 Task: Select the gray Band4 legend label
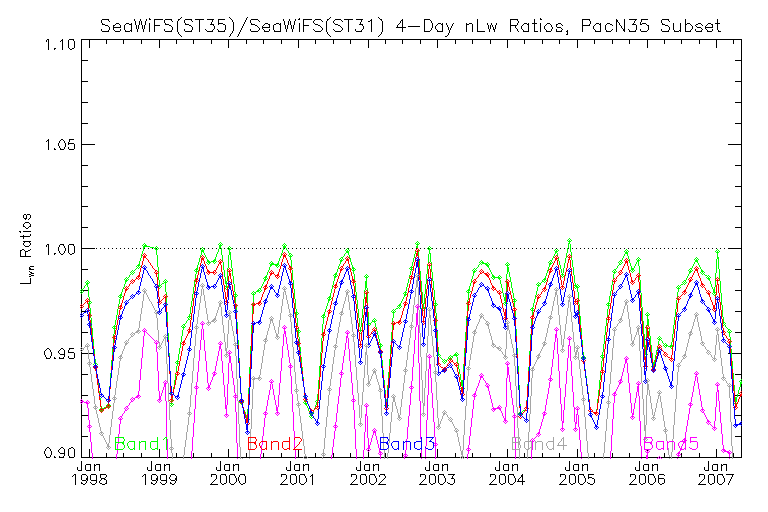[539, 444]
